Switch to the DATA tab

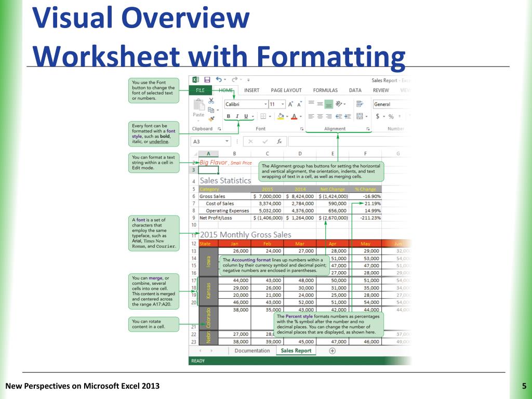point(355,90)
